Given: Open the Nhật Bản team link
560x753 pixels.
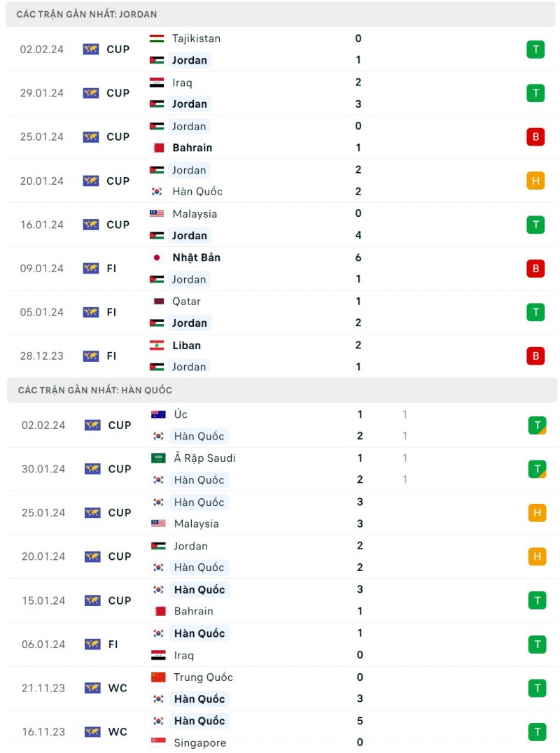Looking at the screenshot, I should (x=196, y=258).
